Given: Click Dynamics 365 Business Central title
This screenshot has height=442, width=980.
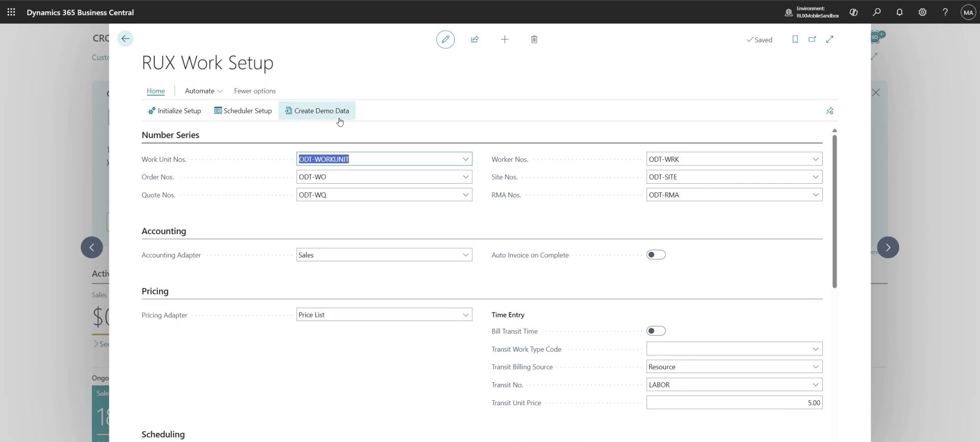Looking at the screenshot, I should pyautogui.click(x=80, y=12).
